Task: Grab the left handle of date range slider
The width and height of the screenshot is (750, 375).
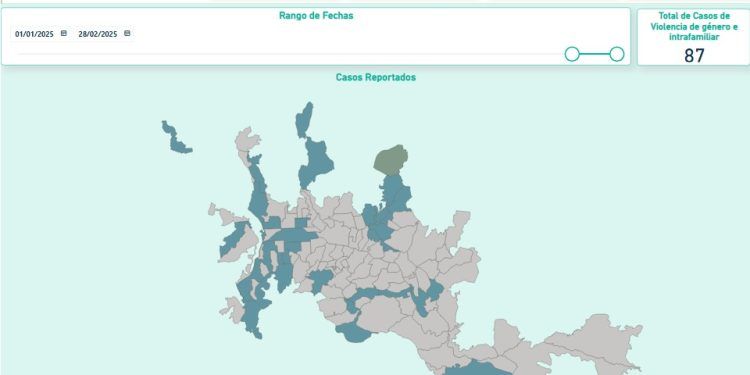Action: (x=572, y=54)
